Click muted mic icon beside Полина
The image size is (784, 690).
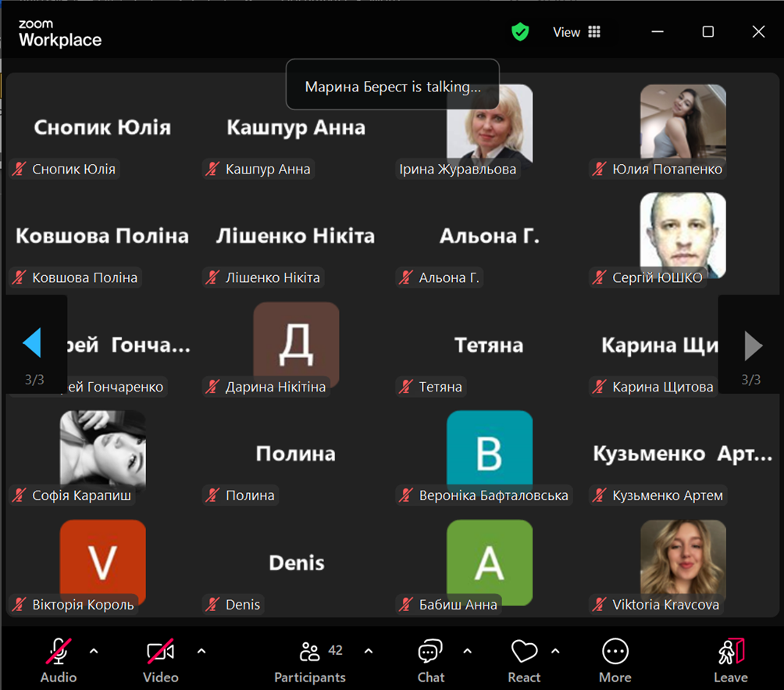(x=212, y=495)
